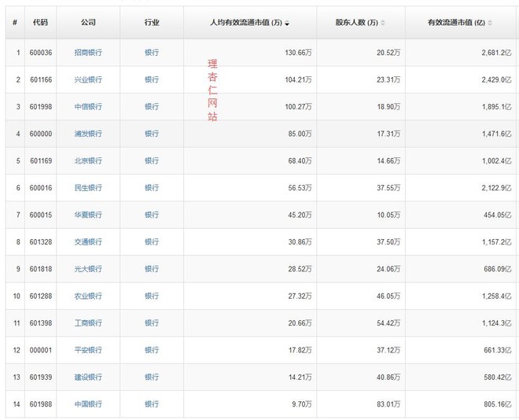Viewport: 519px width, 420px height.
Task: Click the 行业 column header
Action: tap(152, 23)
